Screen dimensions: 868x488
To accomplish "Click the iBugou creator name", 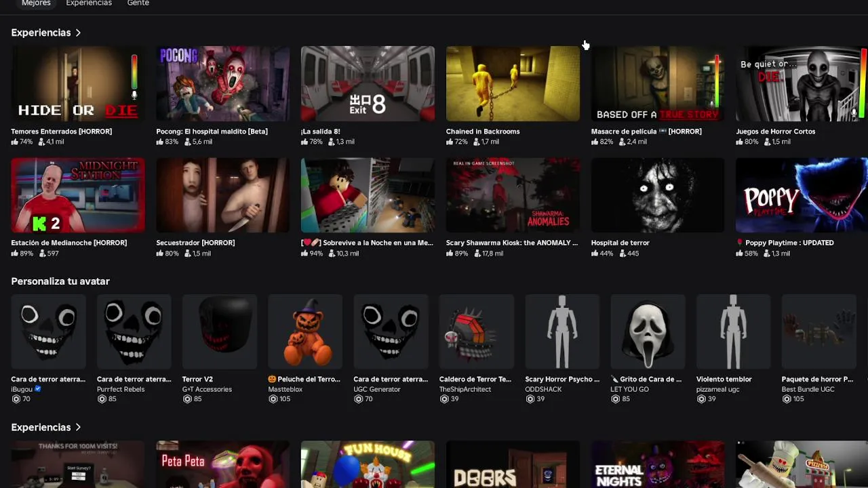I will tap(22, 389).
